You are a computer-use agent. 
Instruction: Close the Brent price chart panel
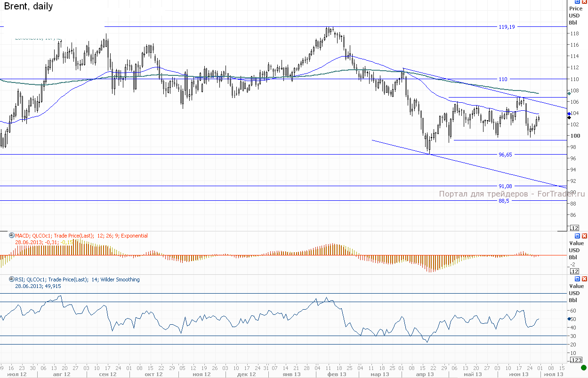pos(584,2)
